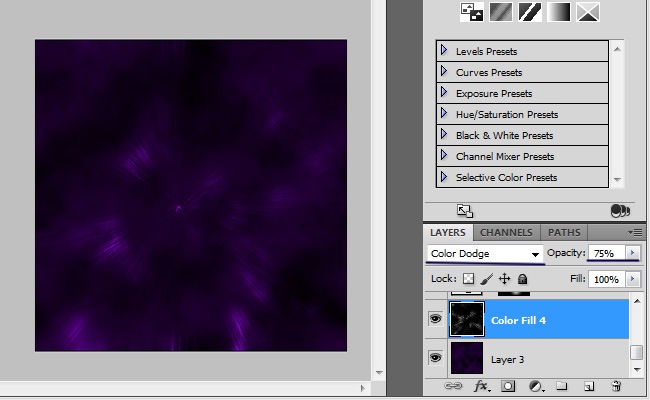Click the Selective Color adjustment icon

(x=588, y=12)
